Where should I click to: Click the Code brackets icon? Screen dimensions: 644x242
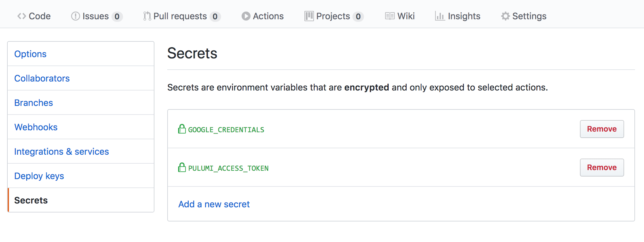click(21, 16)
